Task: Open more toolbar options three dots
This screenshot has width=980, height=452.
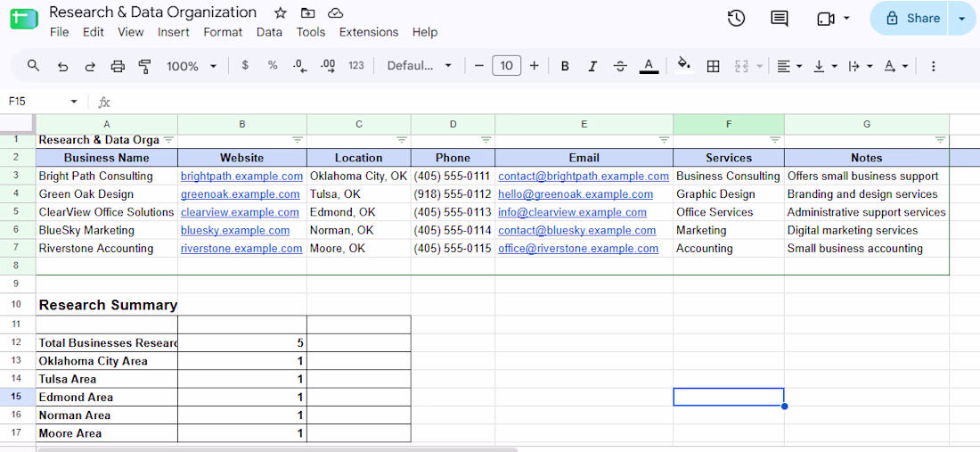Action: click(x=933, y=66)
